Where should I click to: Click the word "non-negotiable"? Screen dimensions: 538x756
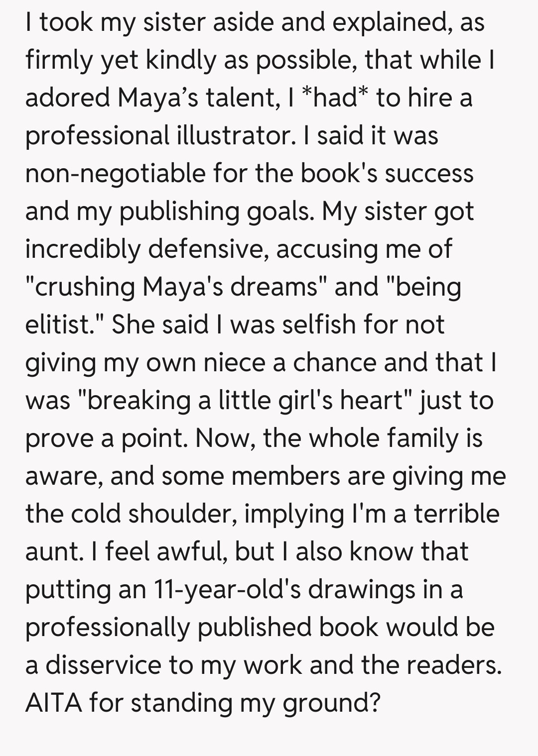coord(115,173)
